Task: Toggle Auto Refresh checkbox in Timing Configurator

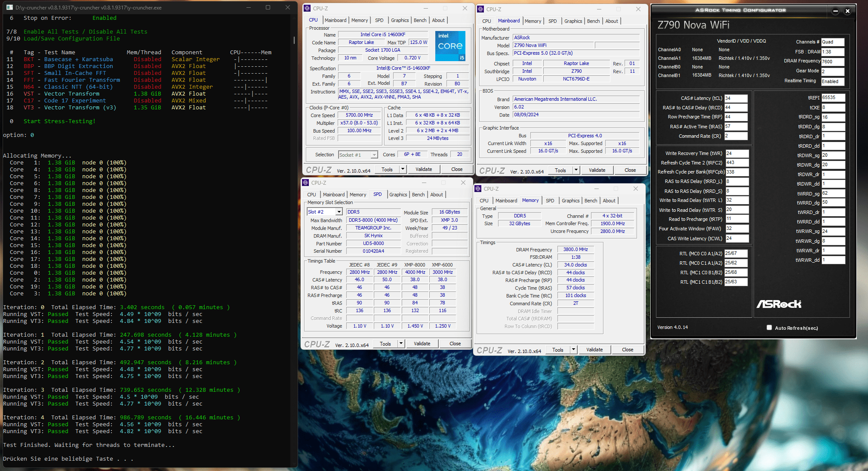Action: (769, 328)
